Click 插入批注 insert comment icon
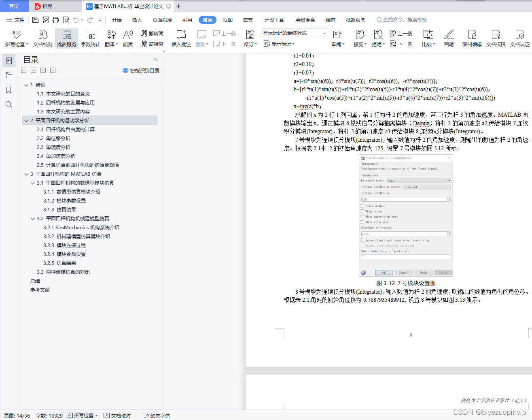Image resolution: width=532 pixels, height=420 pixels. pos(181,38)
